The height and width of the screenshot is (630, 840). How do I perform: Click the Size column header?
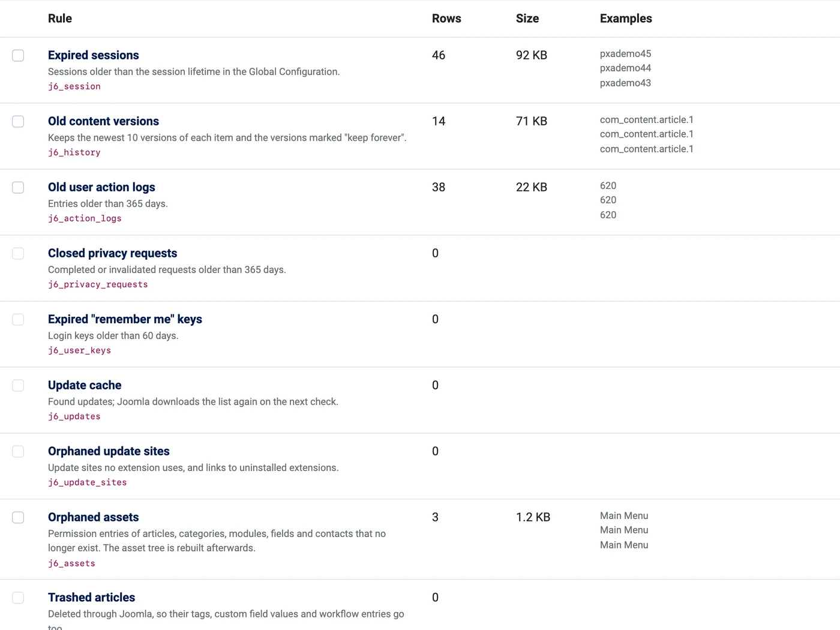(x=527, y=19)
